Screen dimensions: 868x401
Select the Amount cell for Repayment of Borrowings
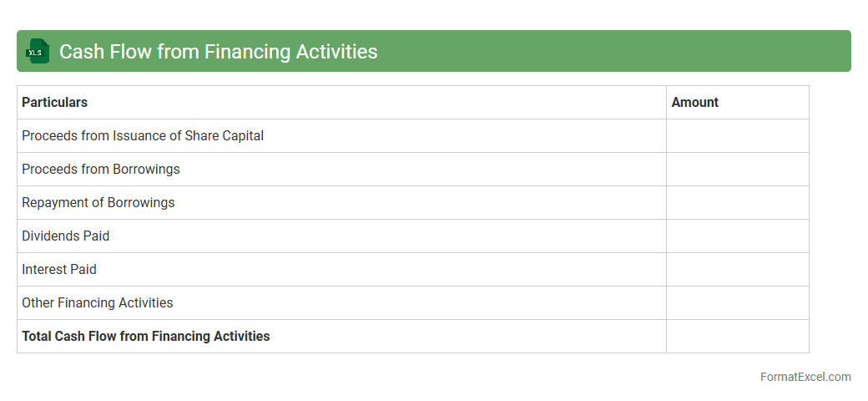(x=737, y=202)
